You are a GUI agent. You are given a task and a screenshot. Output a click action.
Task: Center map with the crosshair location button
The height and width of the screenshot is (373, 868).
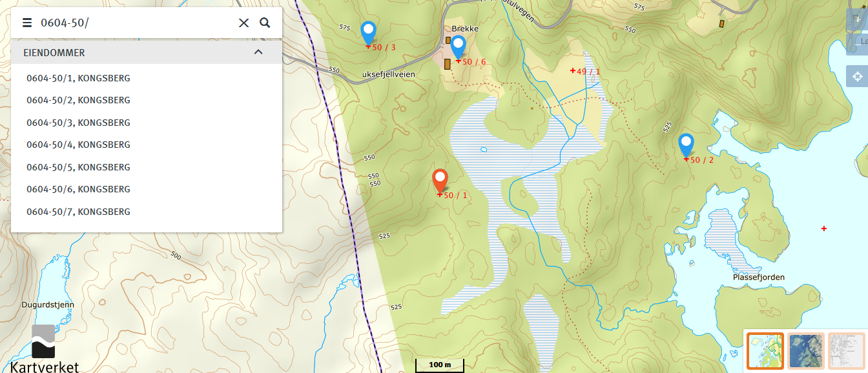(858, 77)
